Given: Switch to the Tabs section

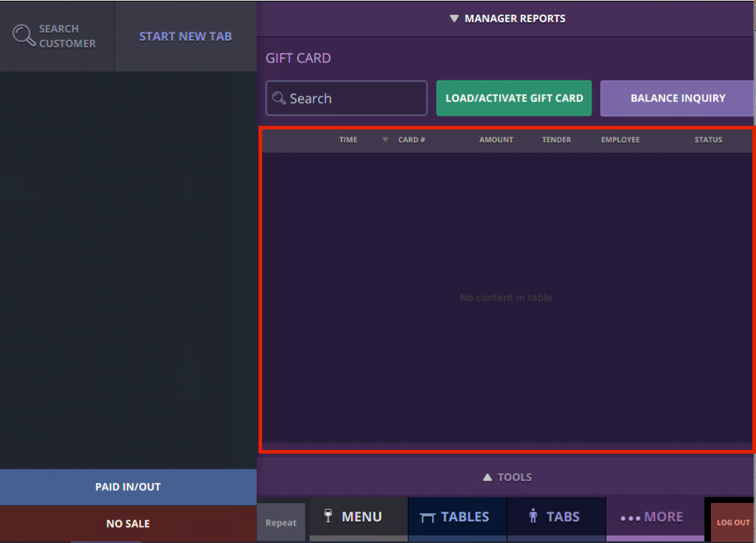Looking at the screenshot, I should pyautogui.click(x=562, y=517).
